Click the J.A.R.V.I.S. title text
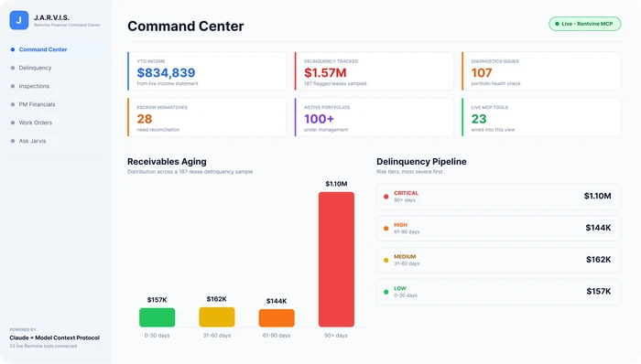The width and height of the screenshot is (641, 364). pyautogui.click(x=51, y=17)
